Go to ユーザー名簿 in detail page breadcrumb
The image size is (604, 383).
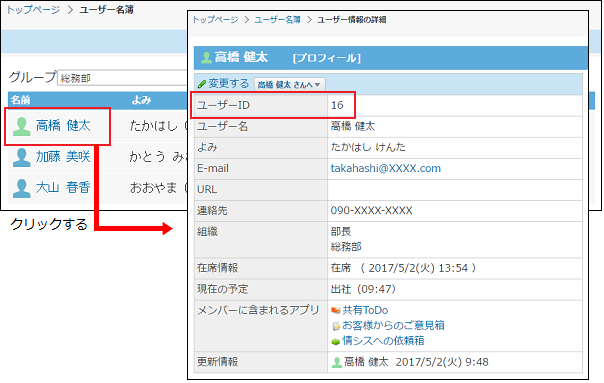coord(277,20)
